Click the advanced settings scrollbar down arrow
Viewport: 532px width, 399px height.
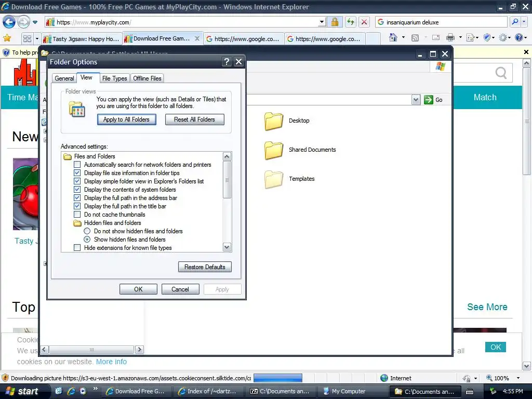coord(227,247)
